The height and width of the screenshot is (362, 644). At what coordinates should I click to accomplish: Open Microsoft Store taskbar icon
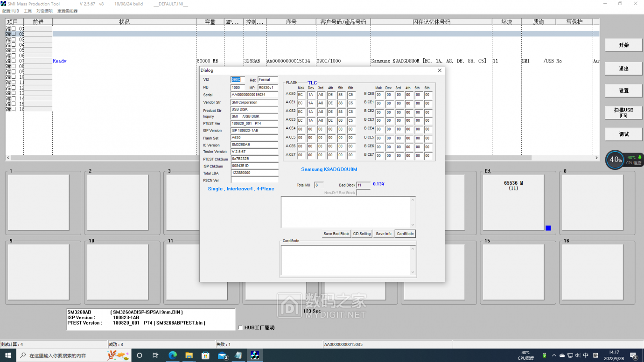tap(205, 355)
